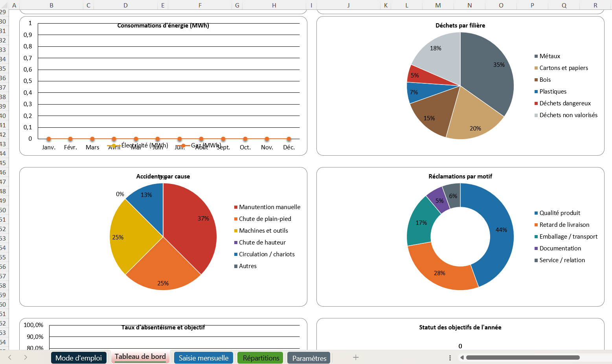Click the 'Chute de plain-pied' legend entry
Image resolution: width=612 pixels, height=364 pixels.
coord(265,219)
